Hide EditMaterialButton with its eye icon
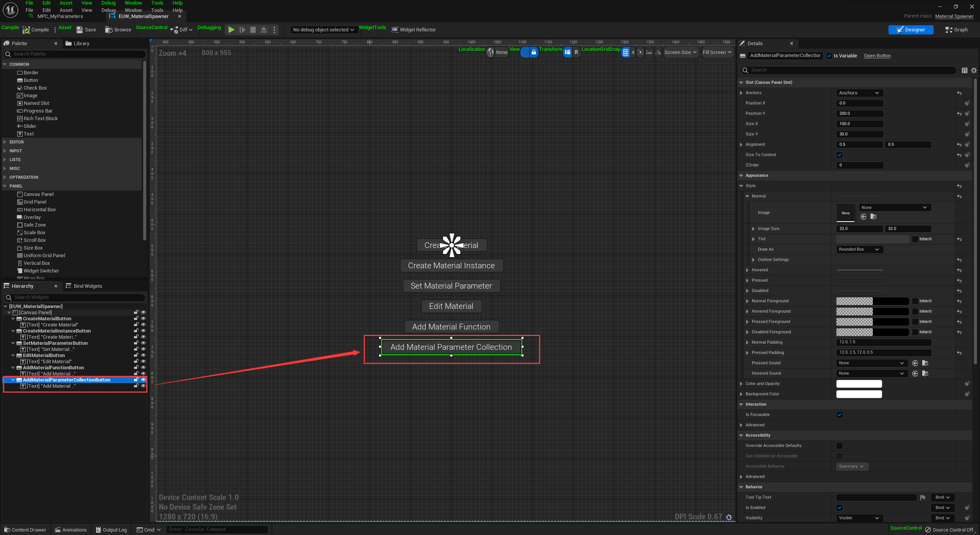Image resolution: width=980 pixels, height=535 pixels. pos(144,356)
